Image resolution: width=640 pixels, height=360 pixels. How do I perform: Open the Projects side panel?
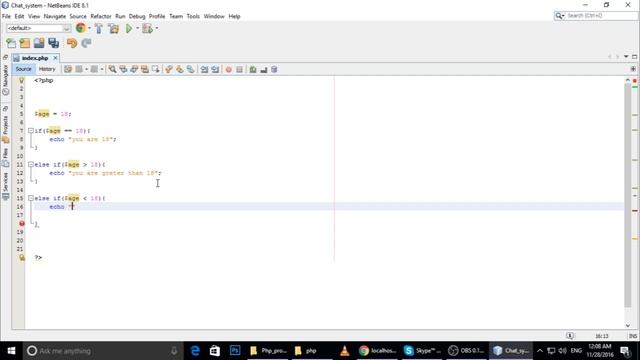(5, 129)
